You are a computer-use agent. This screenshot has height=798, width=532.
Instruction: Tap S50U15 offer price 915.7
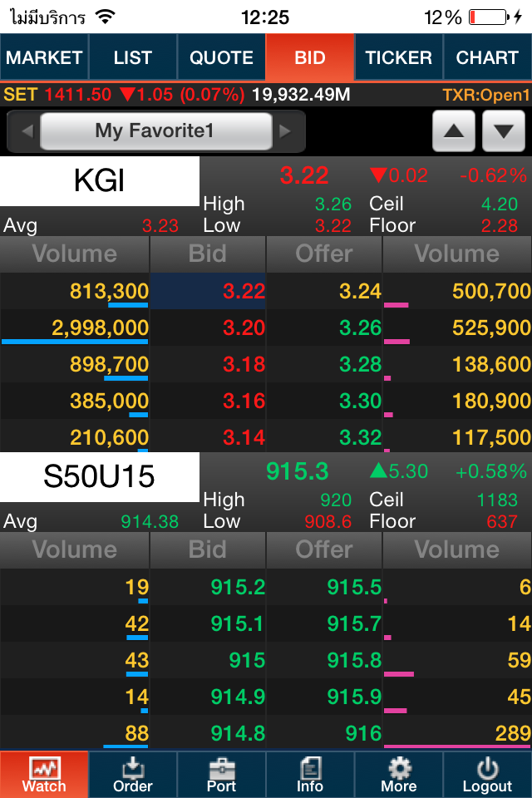[x=354, y=624]
